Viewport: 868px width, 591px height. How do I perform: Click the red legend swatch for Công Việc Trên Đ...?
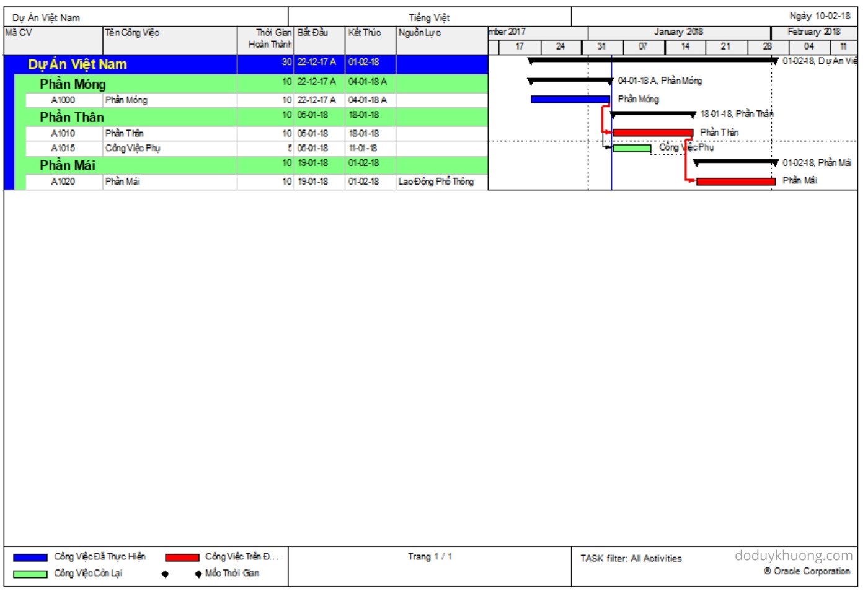pos(182,558)
